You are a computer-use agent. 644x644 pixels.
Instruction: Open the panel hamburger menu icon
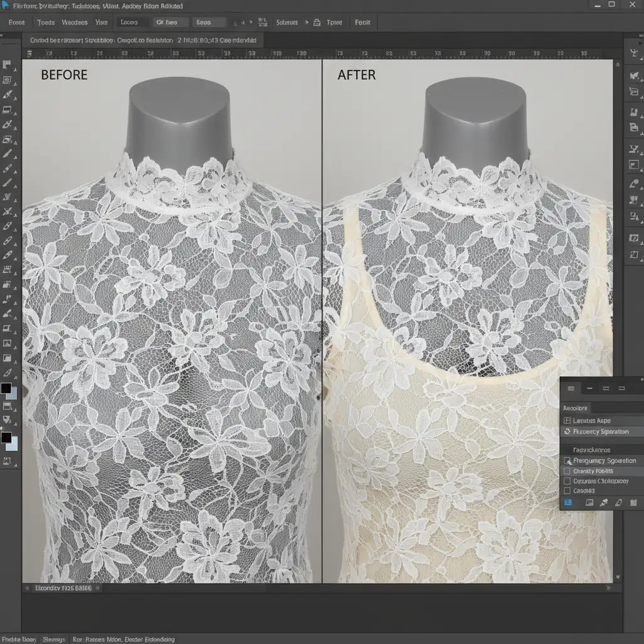(x=570, y=389)
